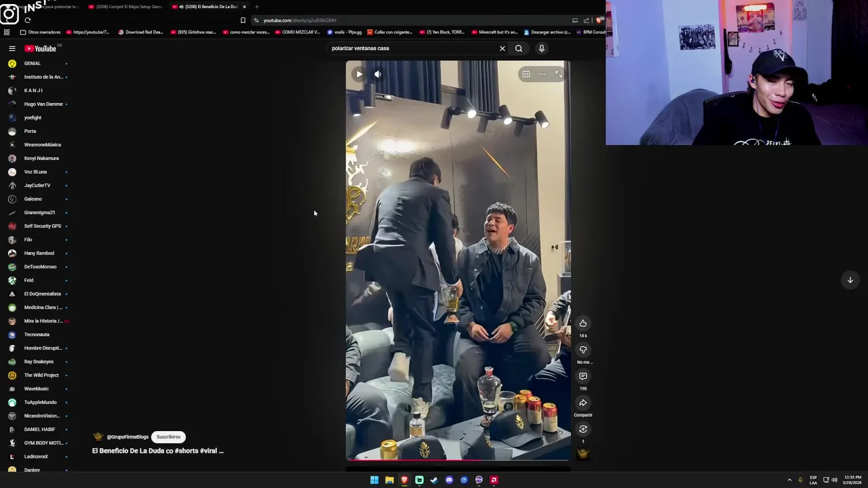Show hidden system tray icons
This screenshot has width=868, height=488.
(789, 480)
